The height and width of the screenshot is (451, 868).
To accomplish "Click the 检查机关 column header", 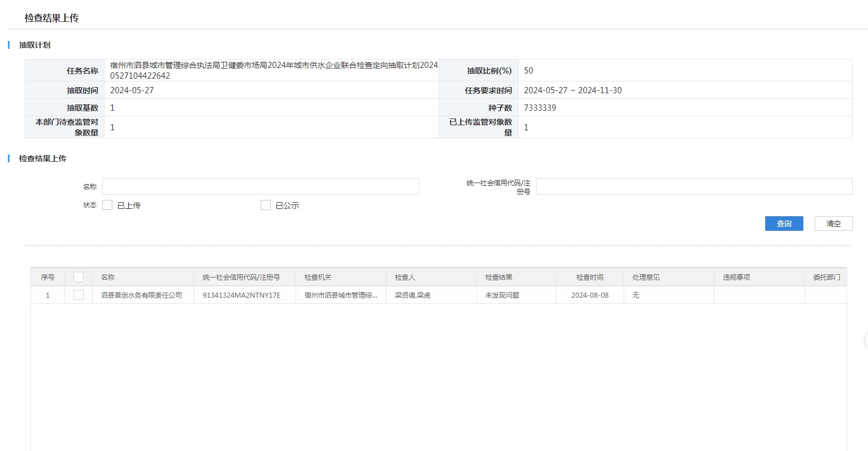I will pos(318,277).
